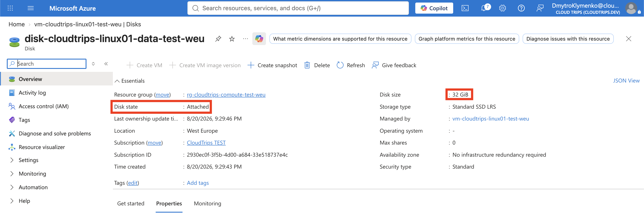Screen dimensions: 644x216
Task: Pin the disk to dashboard
Action: [x=218, y=39]
